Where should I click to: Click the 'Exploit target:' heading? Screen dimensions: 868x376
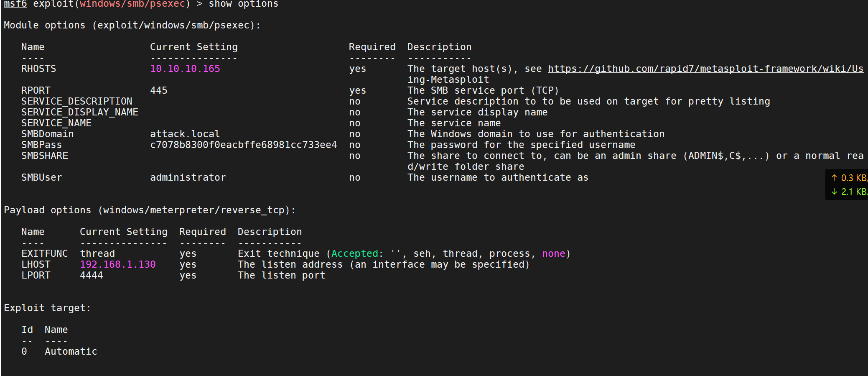(47, 308)
